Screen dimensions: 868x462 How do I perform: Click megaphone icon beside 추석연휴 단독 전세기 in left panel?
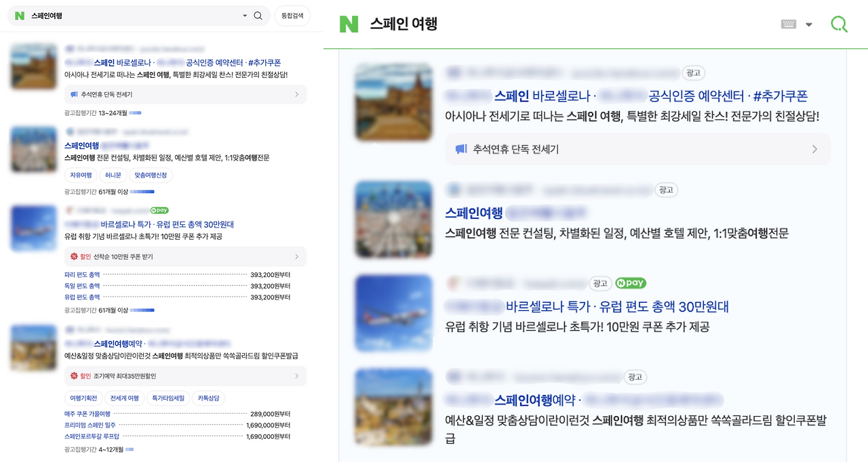click(x=74, y=95)
